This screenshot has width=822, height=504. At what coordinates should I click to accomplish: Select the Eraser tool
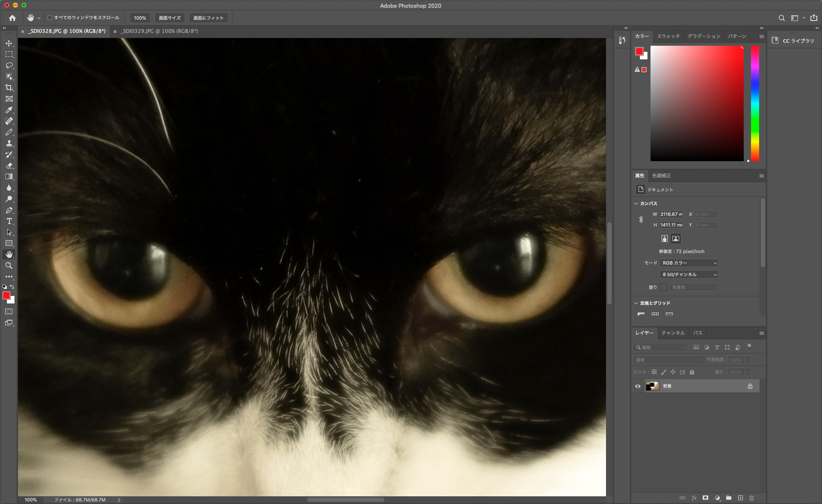[9, 165]
